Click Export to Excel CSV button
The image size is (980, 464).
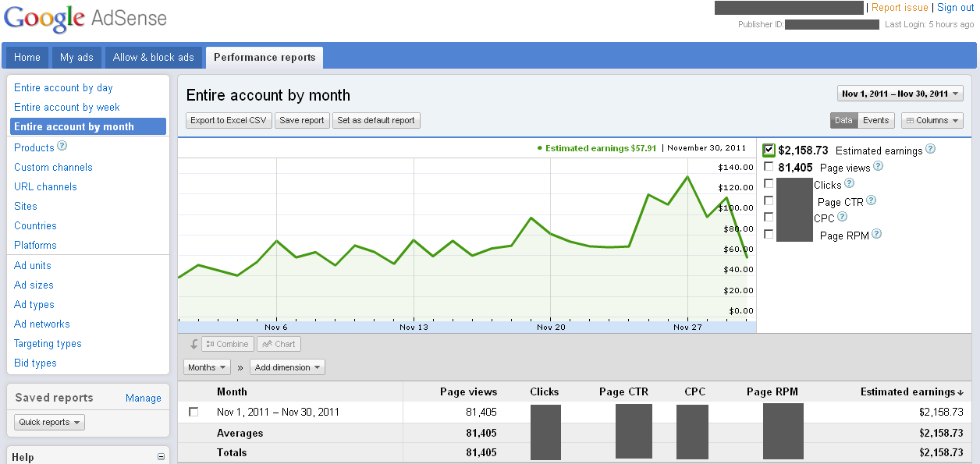point(229,121)
